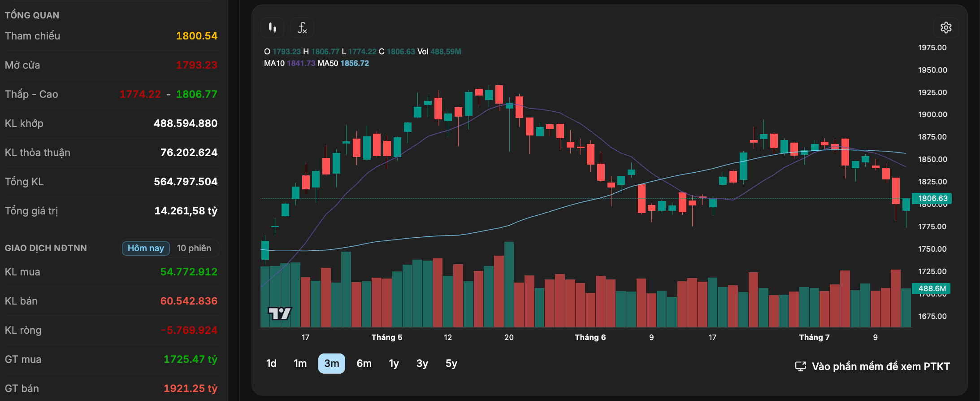The width and height of the screenshot is (980, 401).
Task: Show the 5y chart range
Action: [x=451, y=363]
